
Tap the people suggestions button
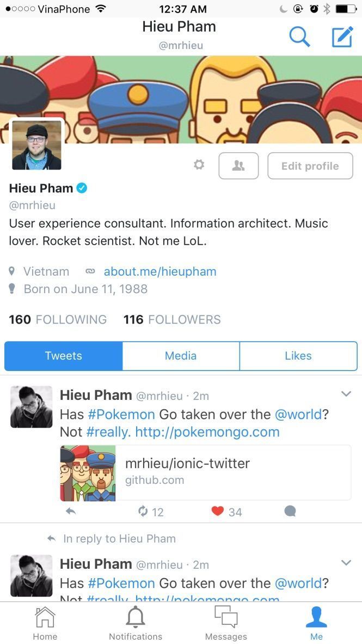pos(238,166)
